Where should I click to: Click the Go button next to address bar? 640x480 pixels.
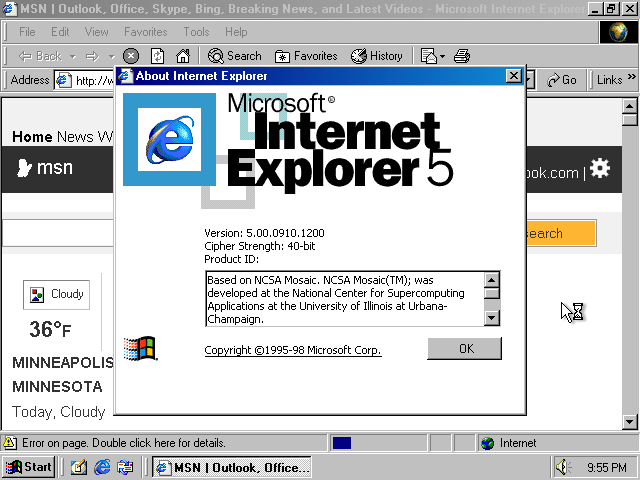(x=562, y=80)
